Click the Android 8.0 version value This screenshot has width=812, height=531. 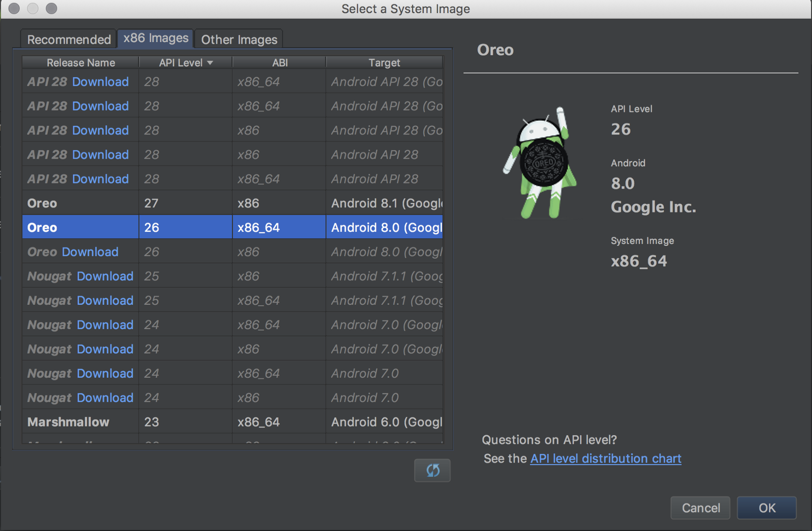click(x=623, y=183)
